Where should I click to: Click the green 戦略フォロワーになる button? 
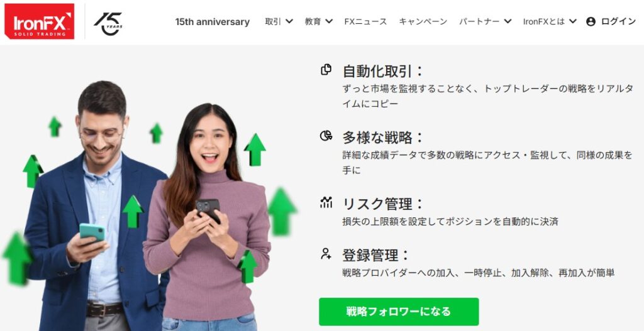pos(399,312)
